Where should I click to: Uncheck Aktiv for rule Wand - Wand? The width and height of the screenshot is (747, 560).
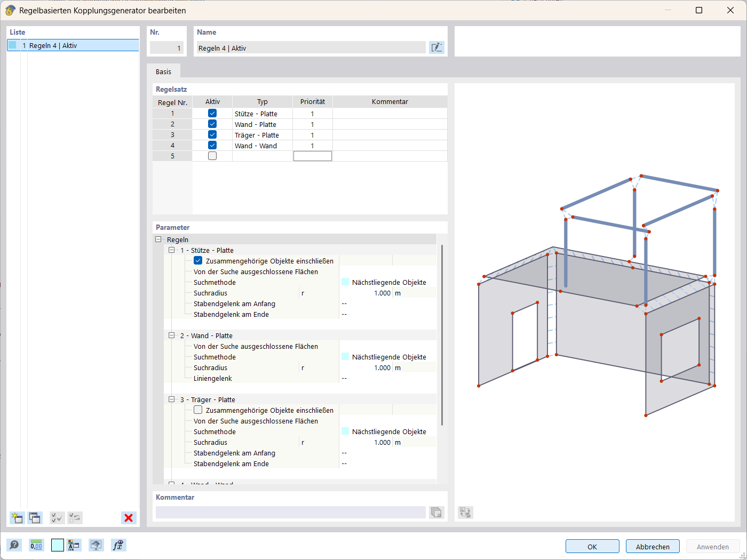(212, 145)
